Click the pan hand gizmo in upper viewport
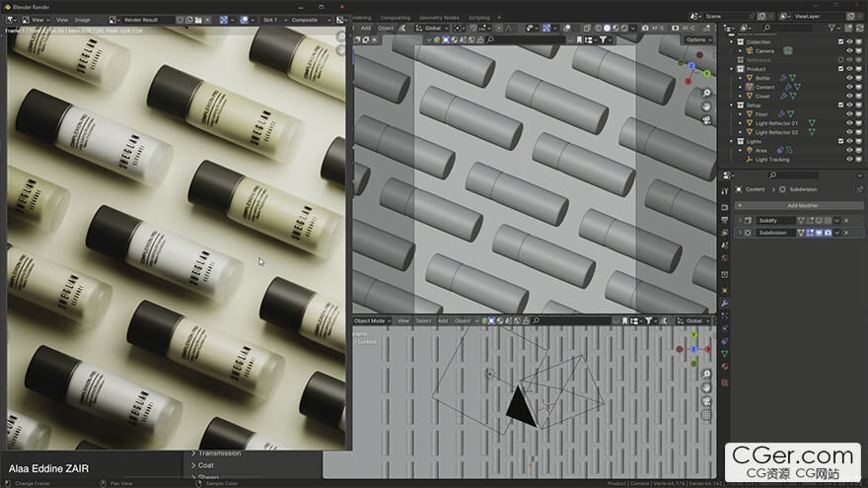The height and width of the screenshot is (488, 868). click(x=706, y=106)
